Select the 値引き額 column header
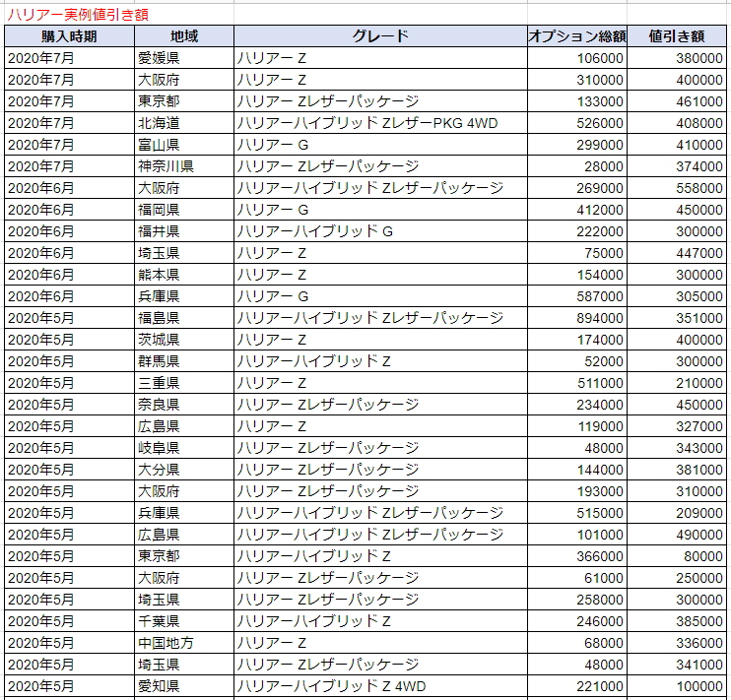Viewport: 731px width, 700px height. click(677, 36)
